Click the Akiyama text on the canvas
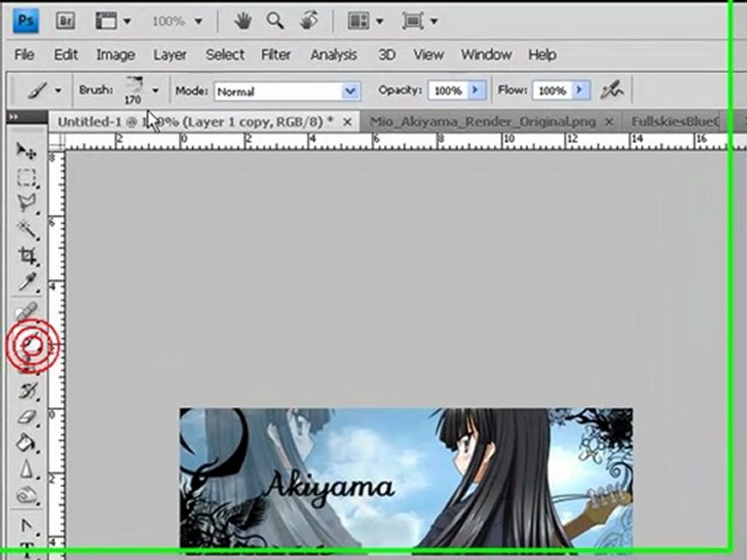The height and width of the screenshot is (560, 747). click(x=328, y=488)
